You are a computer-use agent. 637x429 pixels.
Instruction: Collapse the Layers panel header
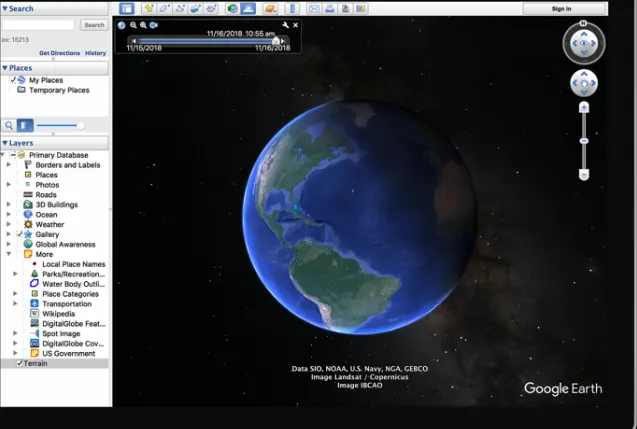5,143
